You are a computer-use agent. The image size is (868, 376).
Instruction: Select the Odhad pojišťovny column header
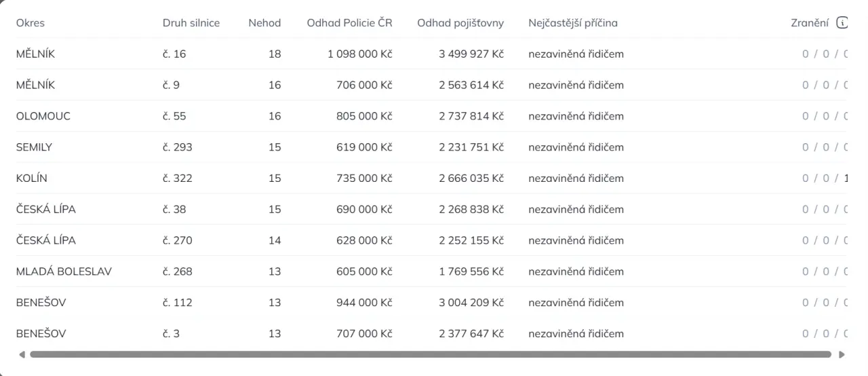(460, 23)
